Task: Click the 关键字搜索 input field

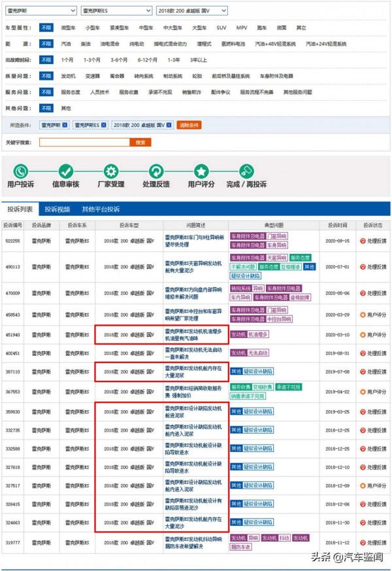Action: 84,142
